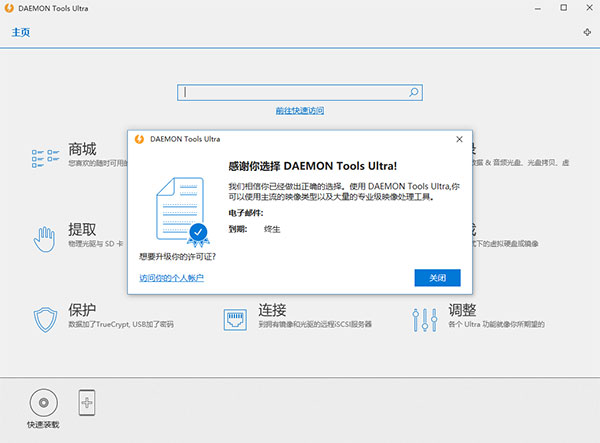
Task: Click the license certificate document icon
Action: point(182,212)
